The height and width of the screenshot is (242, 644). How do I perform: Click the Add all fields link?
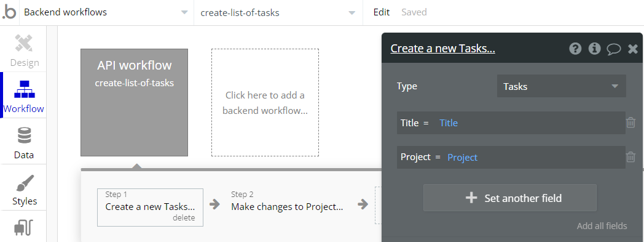click(x=602, y=226)
